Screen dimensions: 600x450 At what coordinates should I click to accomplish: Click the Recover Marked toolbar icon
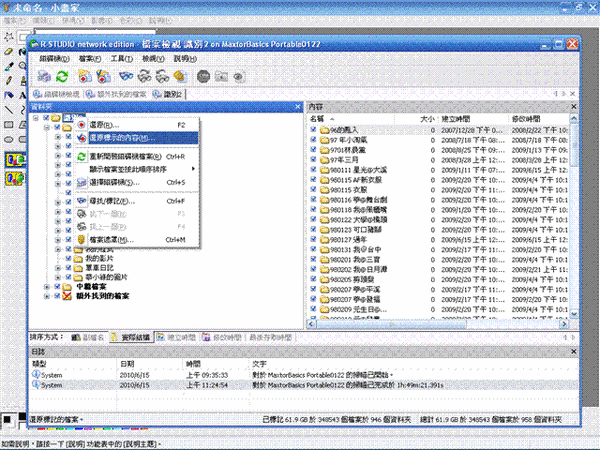pos(103,77)
